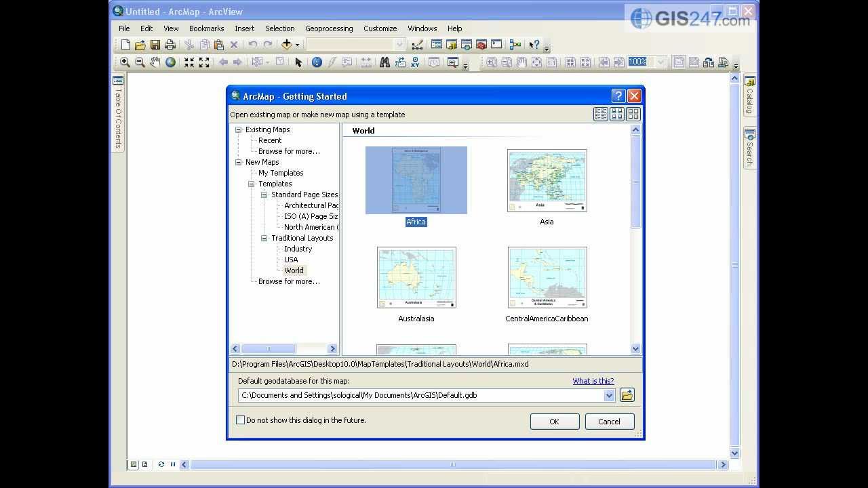This screenshot has height=488, width=868.
Task: Select the Zoom In magnifier tool
Action: pyautogui.click(x=125, y=62)
